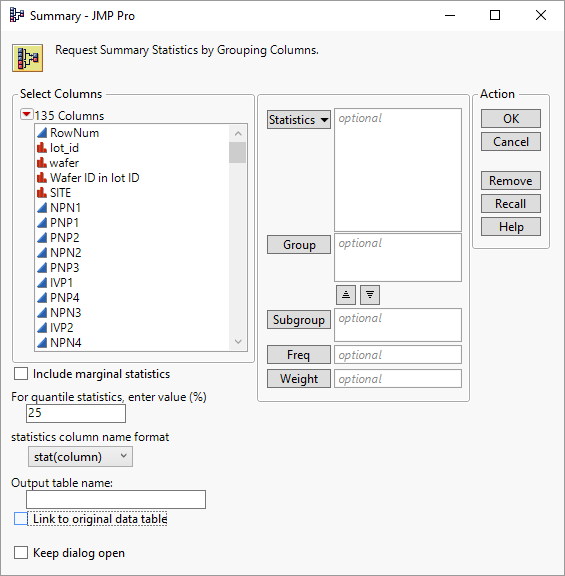
Task: Click the Weight button
Action: pyautogui.click(x=299, y=379)
